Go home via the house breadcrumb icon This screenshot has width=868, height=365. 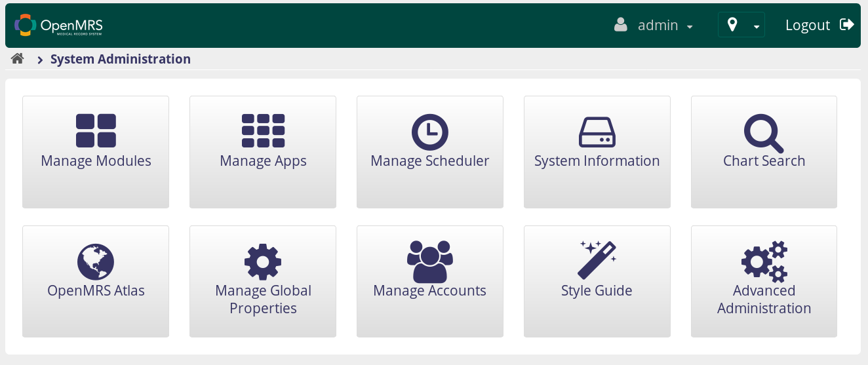click(x=18, y=58)
